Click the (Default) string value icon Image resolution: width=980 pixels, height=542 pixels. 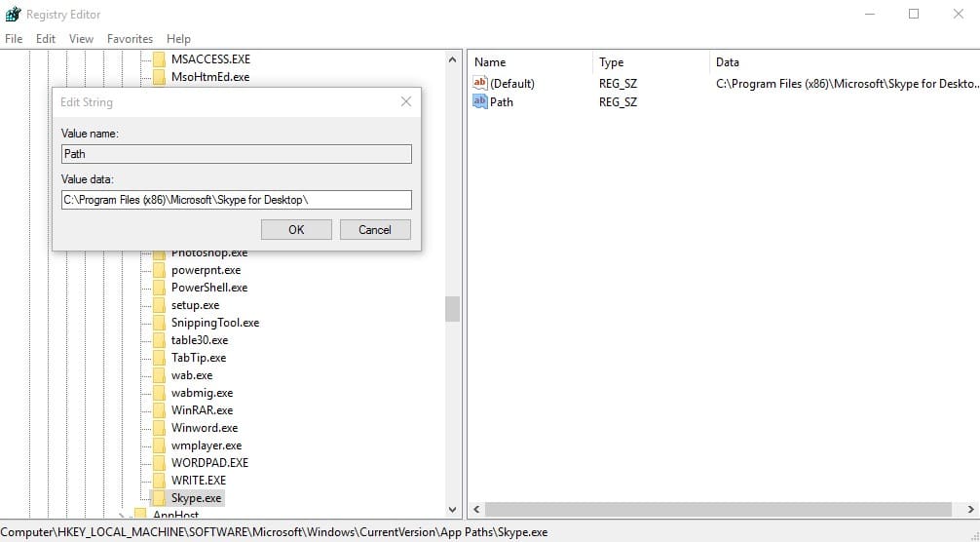click(x=480, y=83)
